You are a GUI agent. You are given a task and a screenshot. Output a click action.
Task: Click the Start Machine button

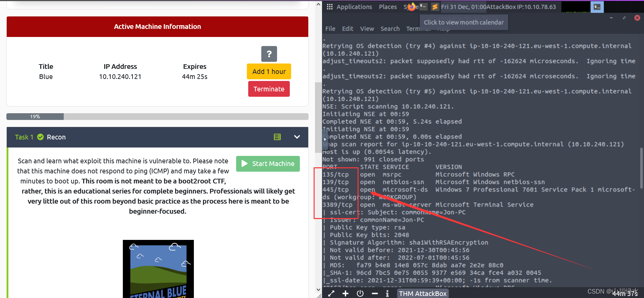[x=268, y=164]
